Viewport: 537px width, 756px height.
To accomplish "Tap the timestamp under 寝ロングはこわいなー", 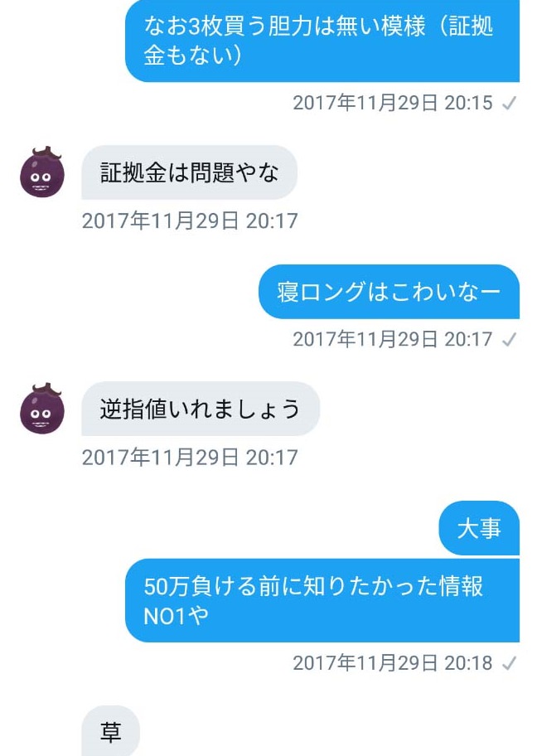I will click(393, 339).
